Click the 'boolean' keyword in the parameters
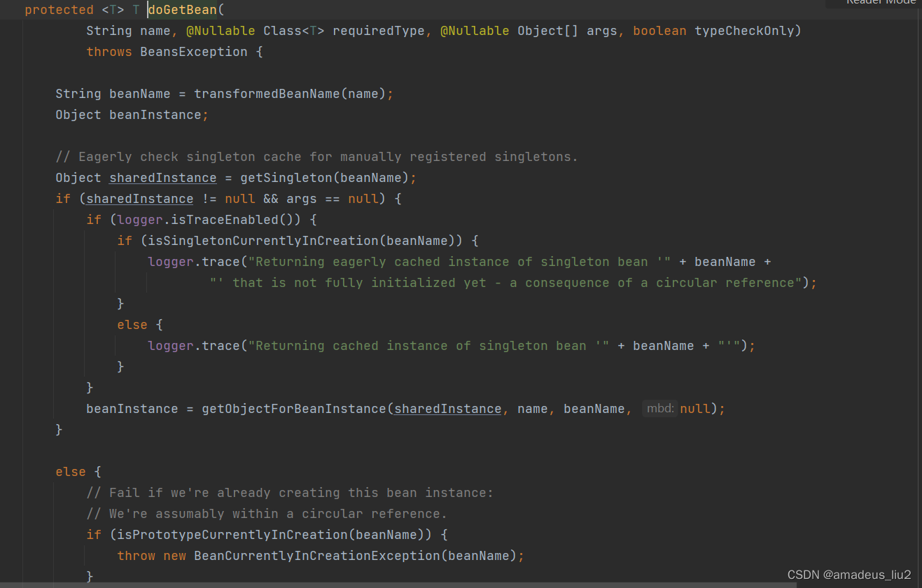The height and width of the screenshot is (588, 922). pyautogui.click(x=659, y=31)
